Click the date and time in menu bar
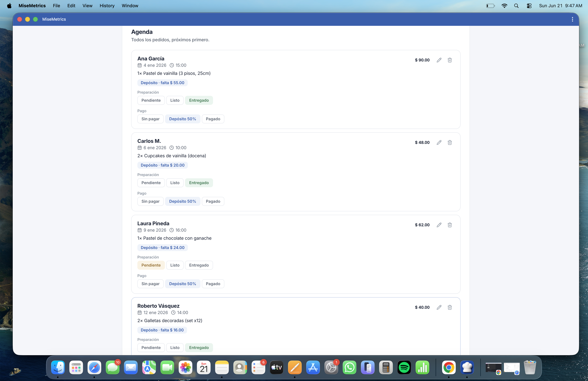This screenshot has height=381, width=588. [x=560, y=6]
